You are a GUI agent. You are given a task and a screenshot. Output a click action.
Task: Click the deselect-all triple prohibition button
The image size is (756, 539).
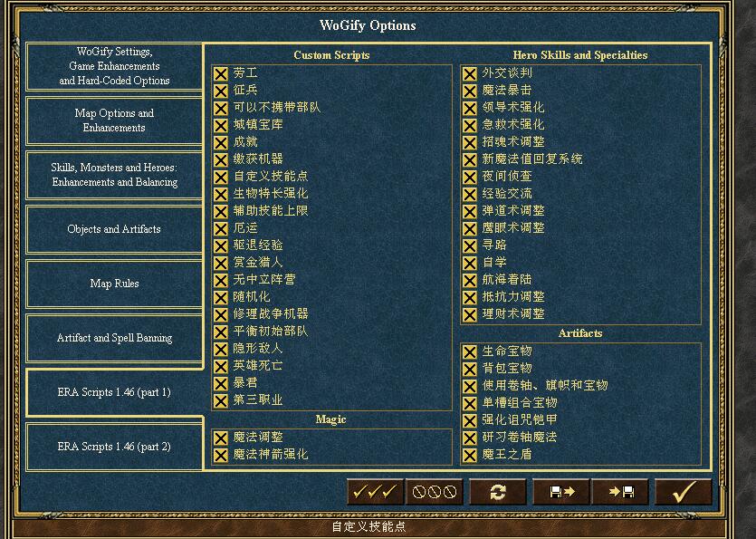click(435, 492)
